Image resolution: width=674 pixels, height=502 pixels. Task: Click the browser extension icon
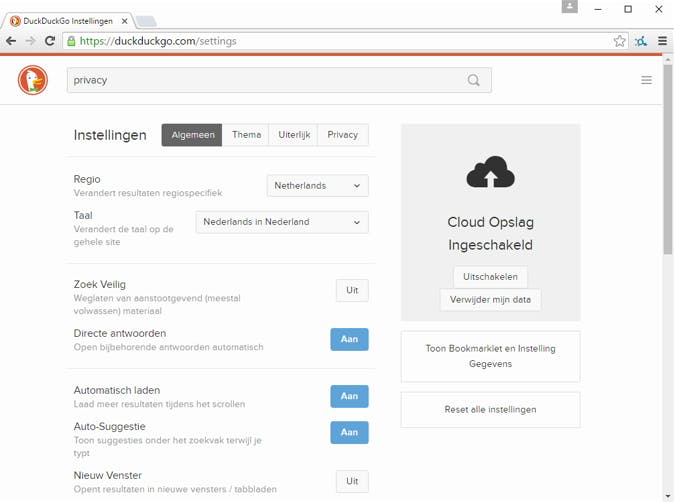(x=641, y=41)
